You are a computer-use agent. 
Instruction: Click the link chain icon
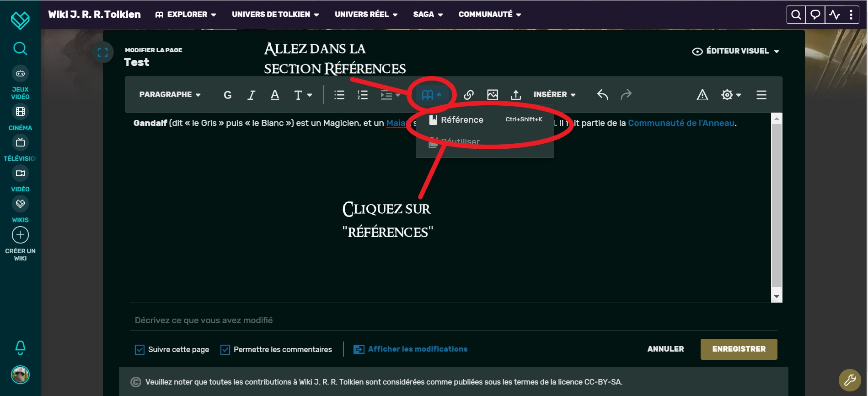pos(469,95)
